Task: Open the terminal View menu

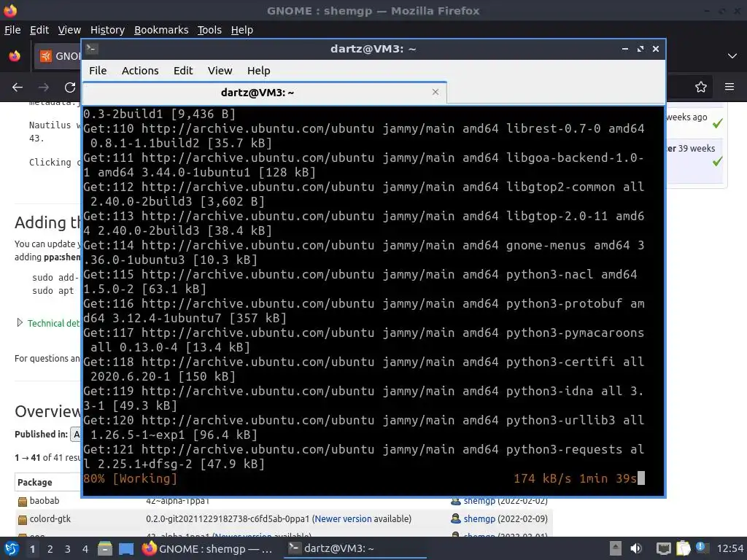Action: [220, 71]
